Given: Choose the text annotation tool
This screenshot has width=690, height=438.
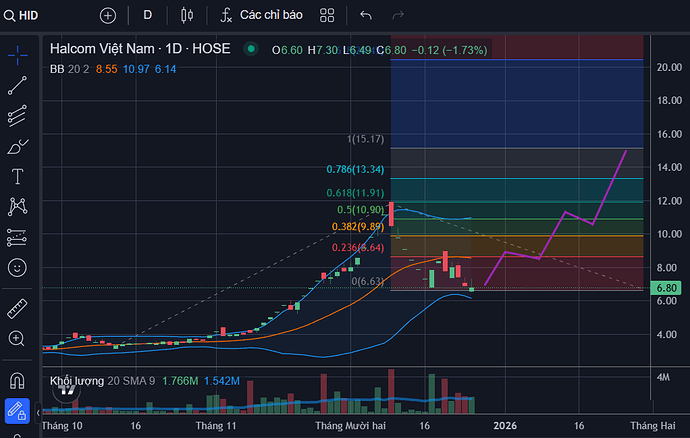Looking at the screenshot, I should [x=17, y=177].
